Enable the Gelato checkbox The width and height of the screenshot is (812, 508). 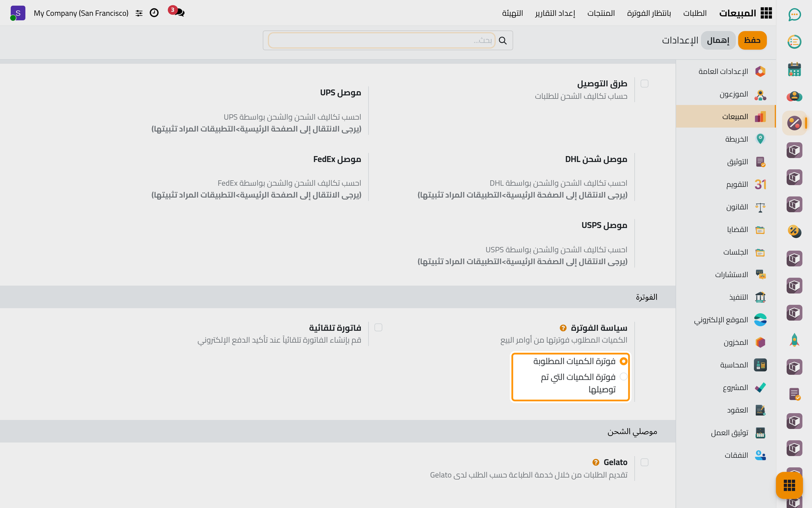(645, 462)
